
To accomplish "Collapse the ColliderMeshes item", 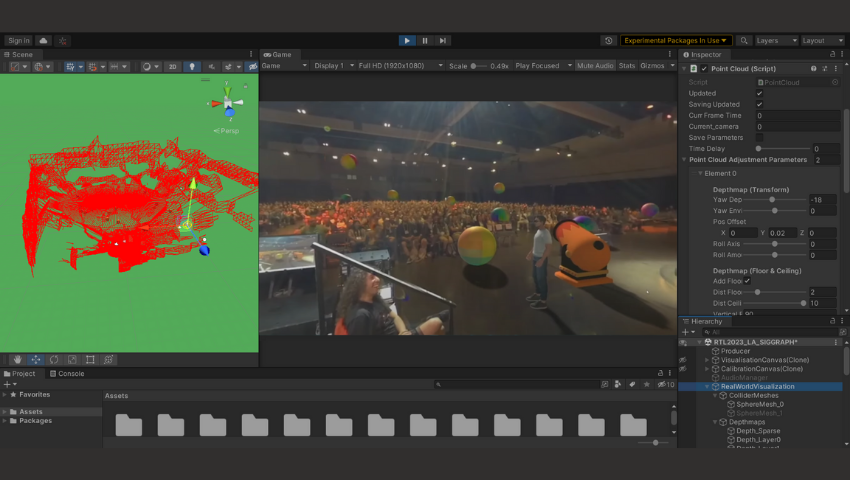I will [x=714, y=395].
